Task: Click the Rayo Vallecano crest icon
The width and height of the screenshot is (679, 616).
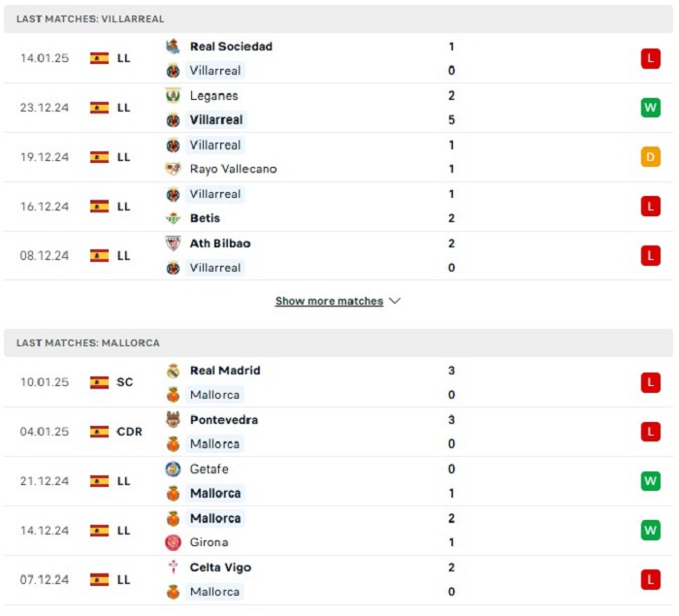Action: click(173, 169)
